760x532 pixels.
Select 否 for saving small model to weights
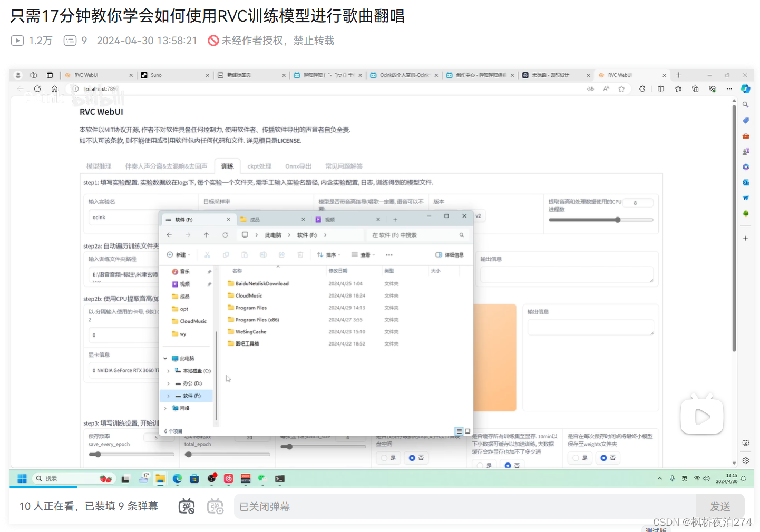coord(608,458)
